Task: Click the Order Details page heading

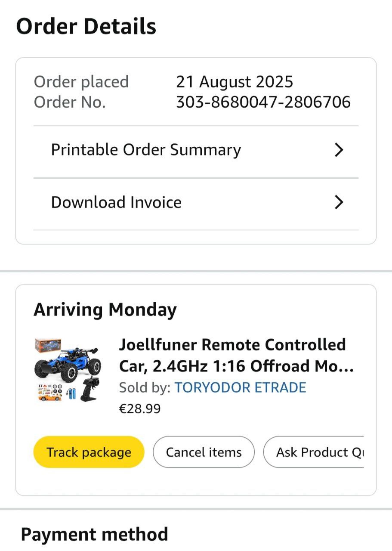Action: tap(86, 27)
